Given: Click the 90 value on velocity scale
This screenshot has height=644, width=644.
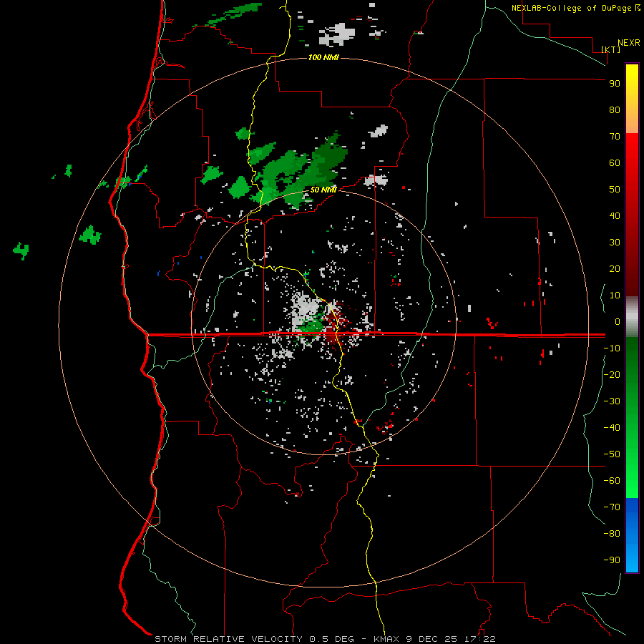Looking at the screenshot, I should tap(615, 84).
